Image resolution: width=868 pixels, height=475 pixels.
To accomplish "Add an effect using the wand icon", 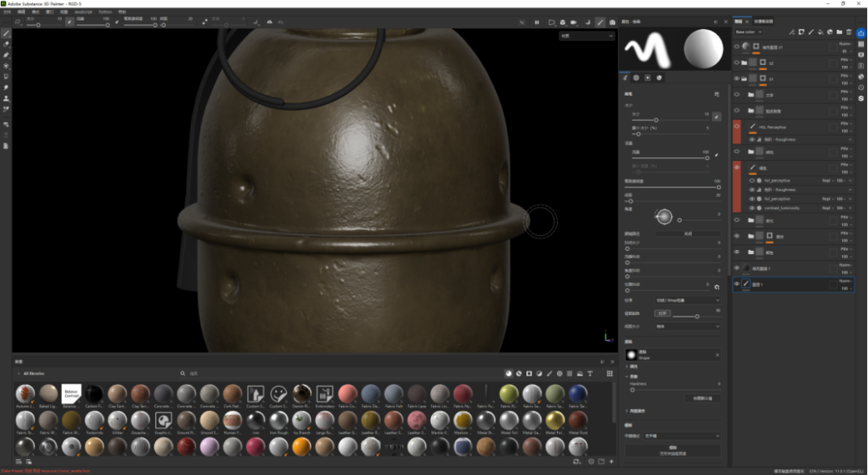I will [792, 32].
